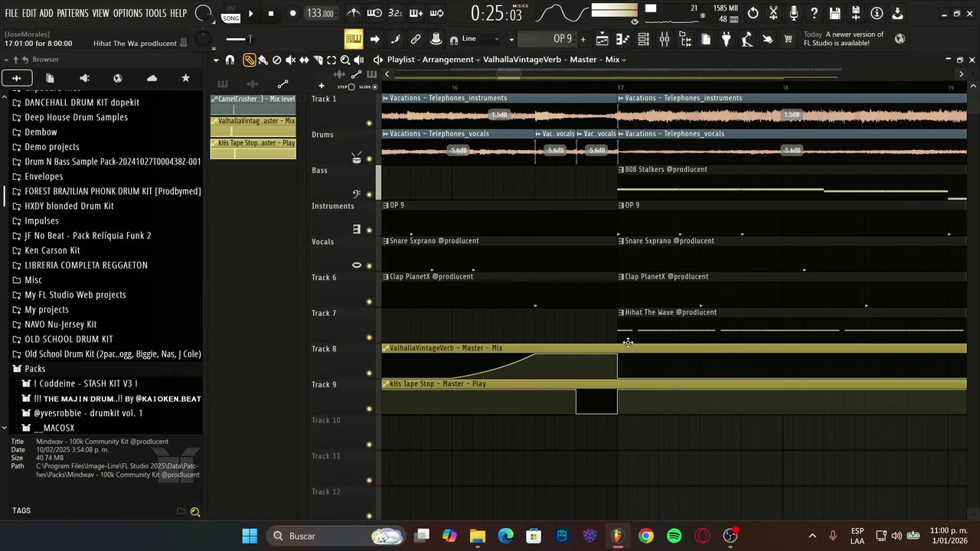
Task: Open the shopping cart icon
Action: (x=788, y=39)
